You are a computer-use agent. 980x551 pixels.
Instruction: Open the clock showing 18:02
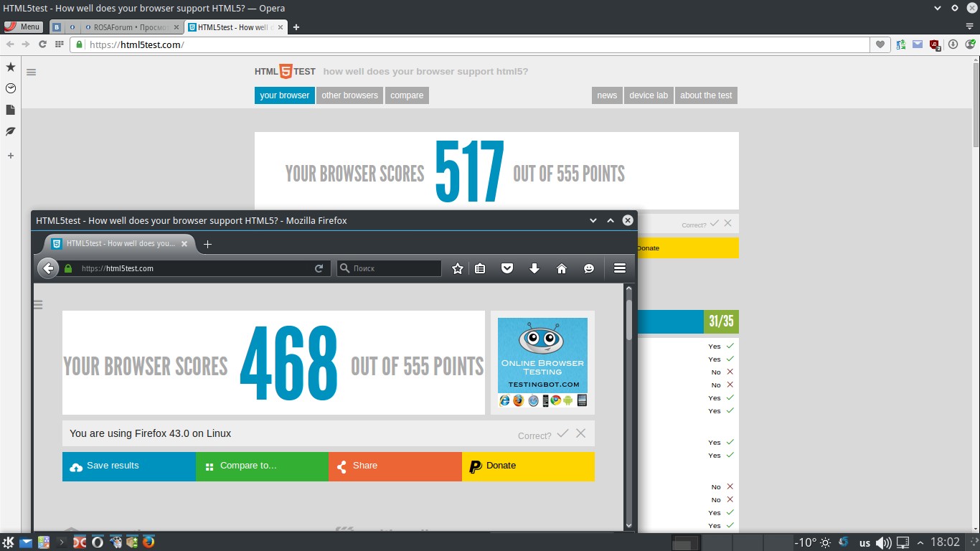[945, 542]
